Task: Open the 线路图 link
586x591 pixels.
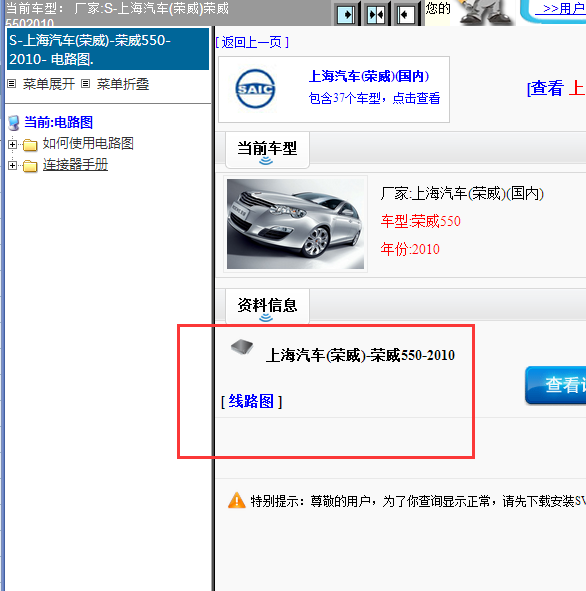Action: [x=251, y=401]
